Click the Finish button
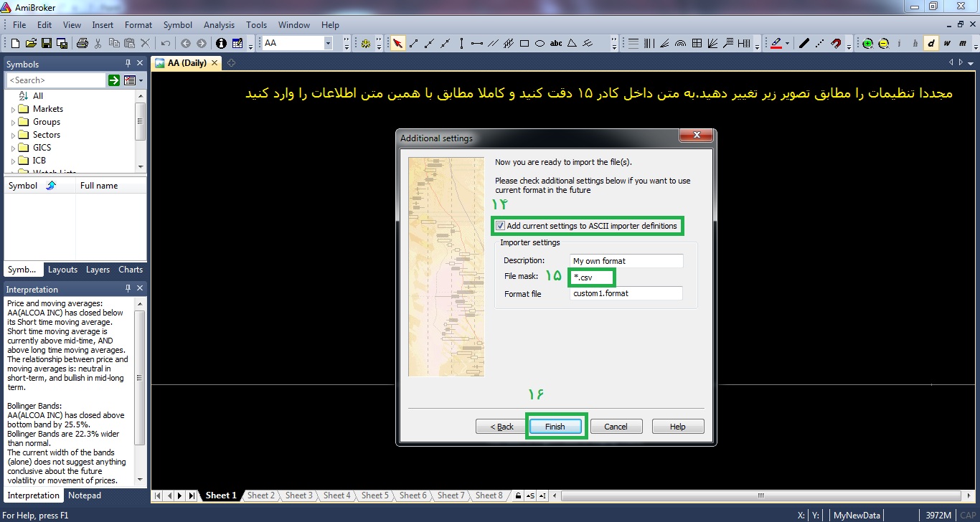The height and width of the screenshot is (522, 980). click(x=555, y=427)
